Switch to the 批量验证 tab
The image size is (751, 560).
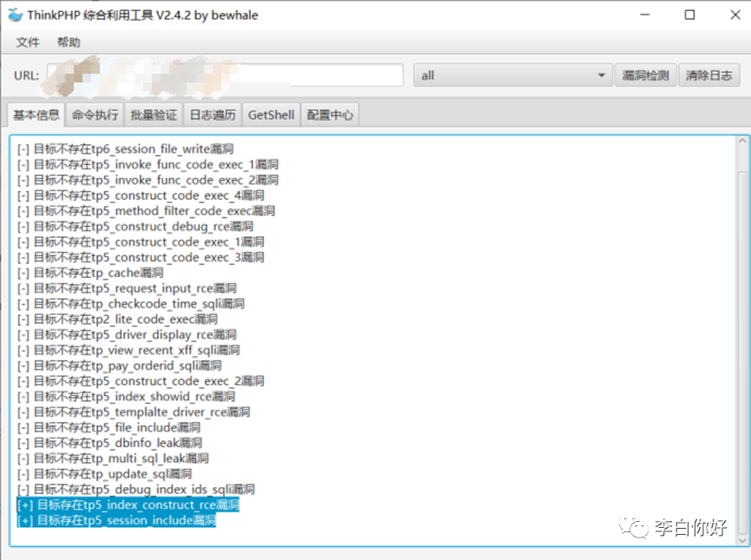[x=154, y=115]
